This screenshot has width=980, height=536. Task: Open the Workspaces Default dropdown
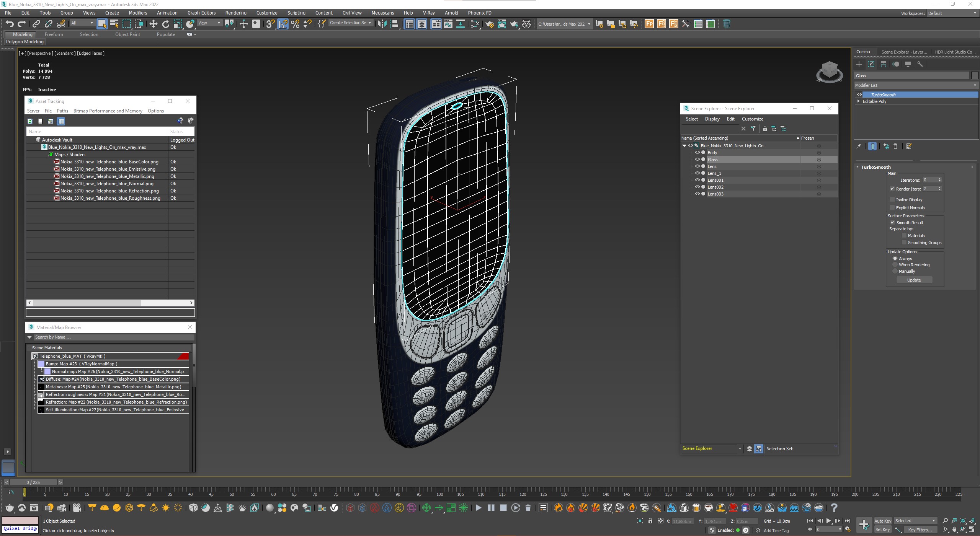[952, 13]
